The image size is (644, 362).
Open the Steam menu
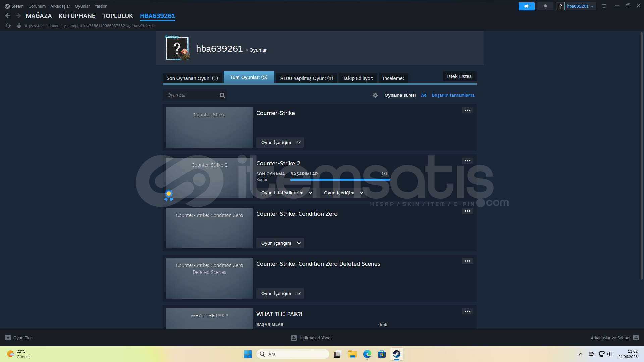(17, 6)
